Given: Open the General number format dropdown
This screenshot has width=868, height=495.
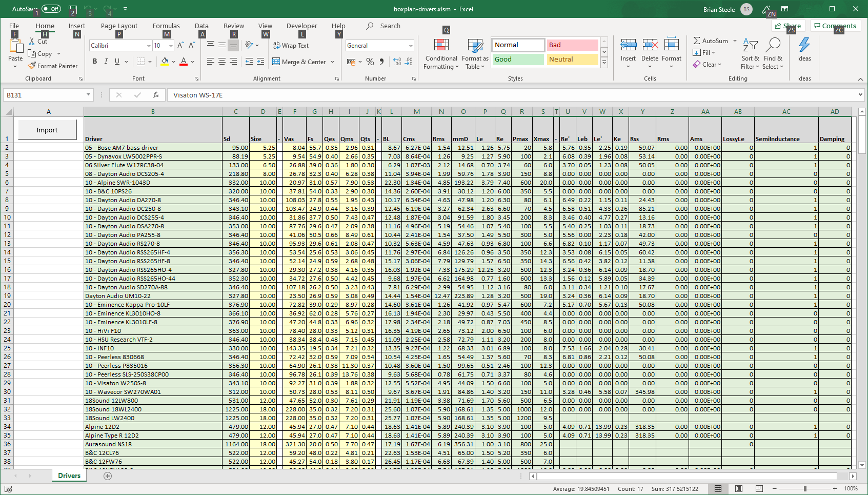Looking at the screenshot, I should 411,46.
